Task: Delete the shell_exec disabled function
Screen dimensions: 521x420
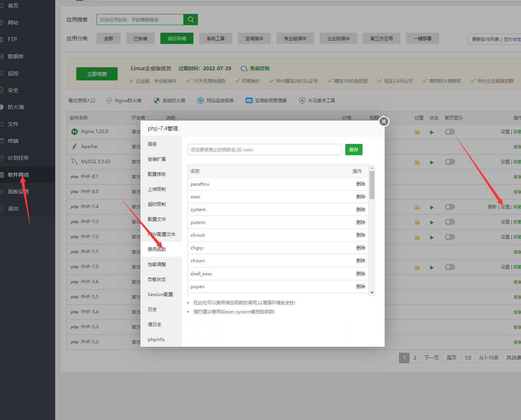Action: click(x=361, y=274)
